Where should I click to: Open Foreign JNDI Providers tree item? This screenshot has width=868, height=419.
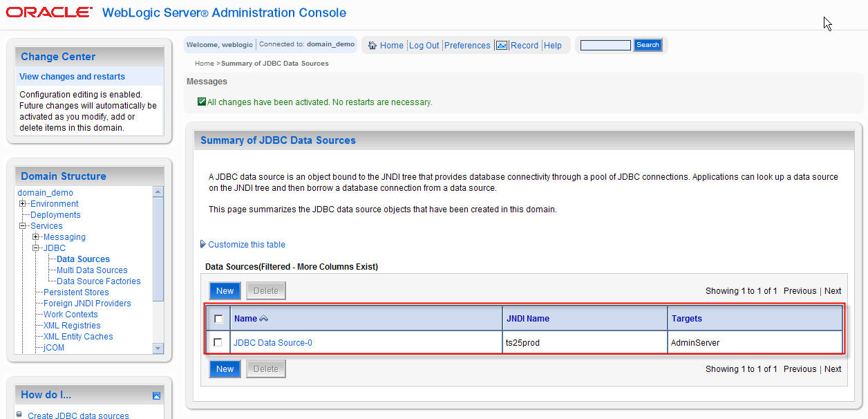coord(87,304)
